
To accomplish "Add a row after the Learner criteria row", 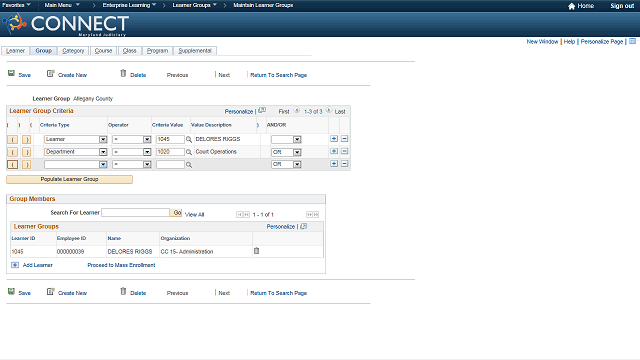I will pos(334,139).
